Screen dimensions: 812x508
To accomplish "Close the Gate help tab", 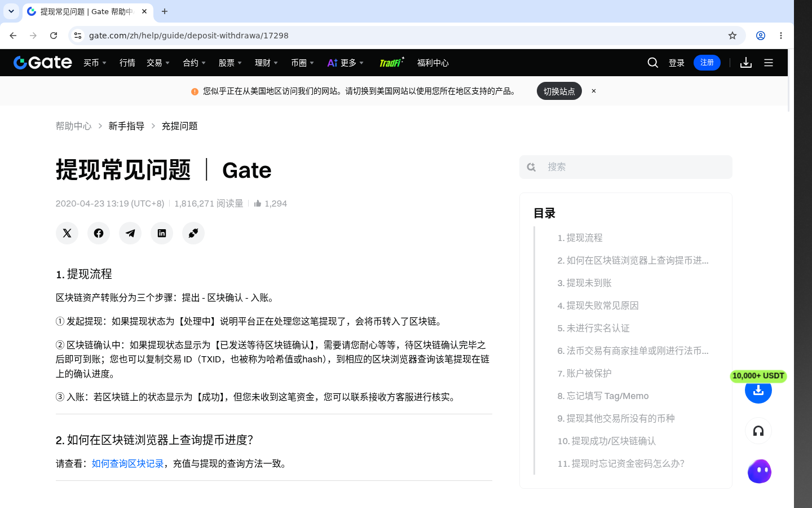I will 144,11.
